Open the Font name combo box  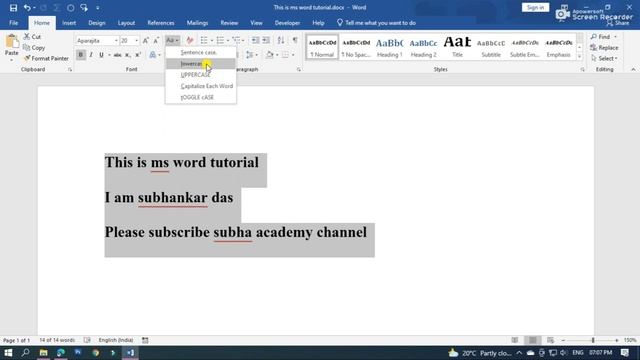coord(97,41)
